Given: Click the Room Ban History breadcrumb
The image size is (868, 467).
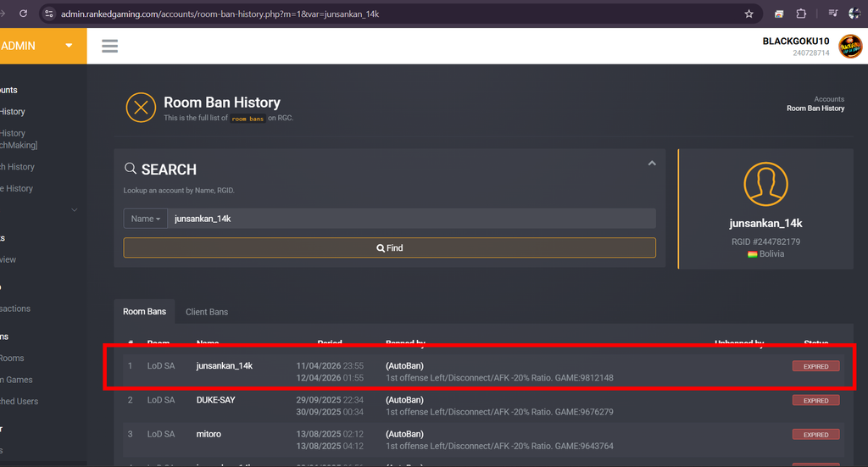Looking at the screenshot, I should click(815, 108).
